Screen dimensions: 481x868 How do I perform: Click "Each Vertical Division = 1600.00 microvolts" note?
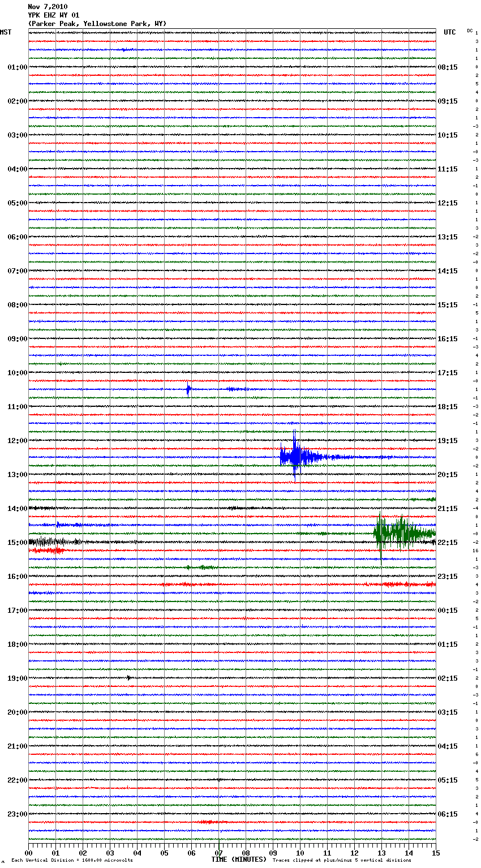[x=72, y=861]
